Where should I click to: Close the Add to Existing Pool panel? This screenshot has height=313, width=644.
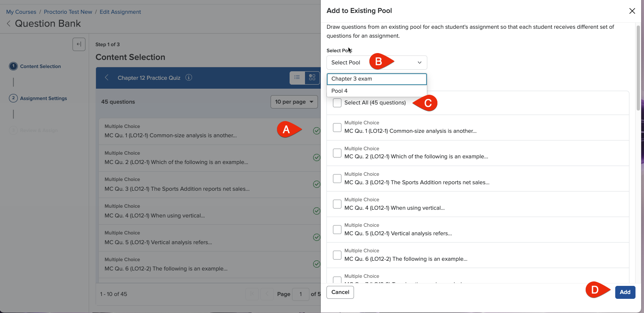632,11
